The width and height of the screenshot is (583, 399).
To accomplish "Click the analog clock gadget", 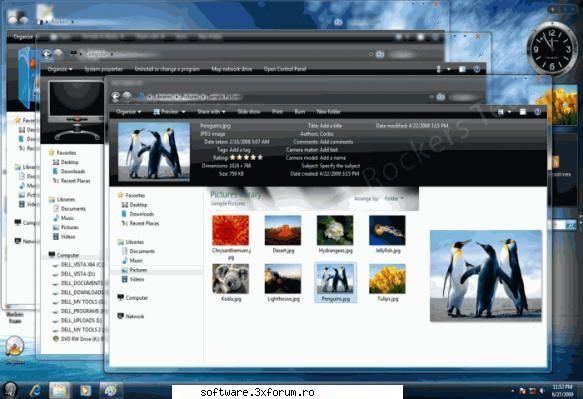I will (551, 49).
